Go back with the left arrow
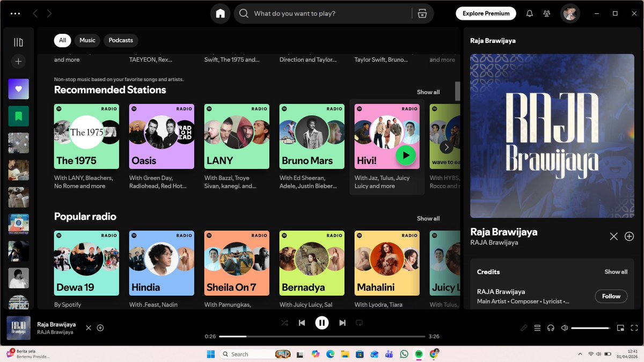 (35, 13)
